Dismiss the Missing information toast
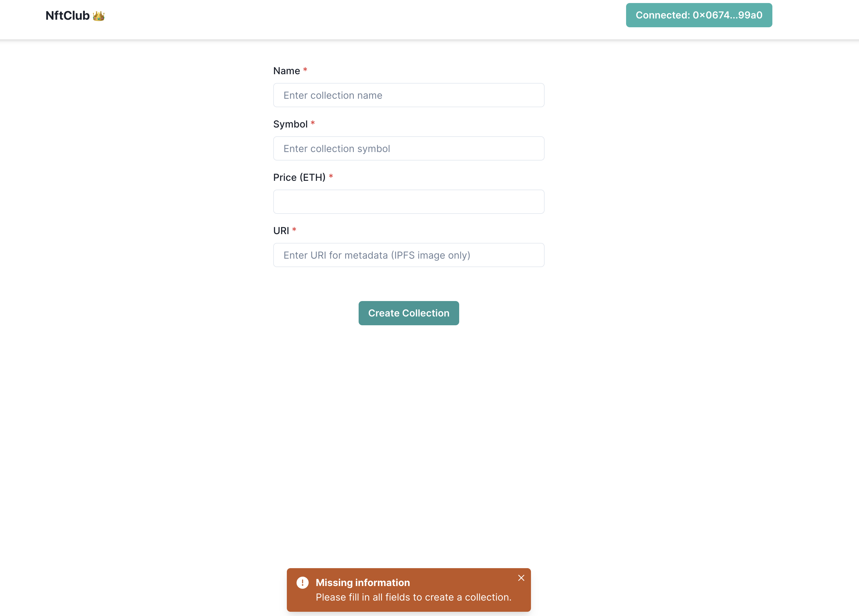Screen dimensions: 859x616 (521, 578)
